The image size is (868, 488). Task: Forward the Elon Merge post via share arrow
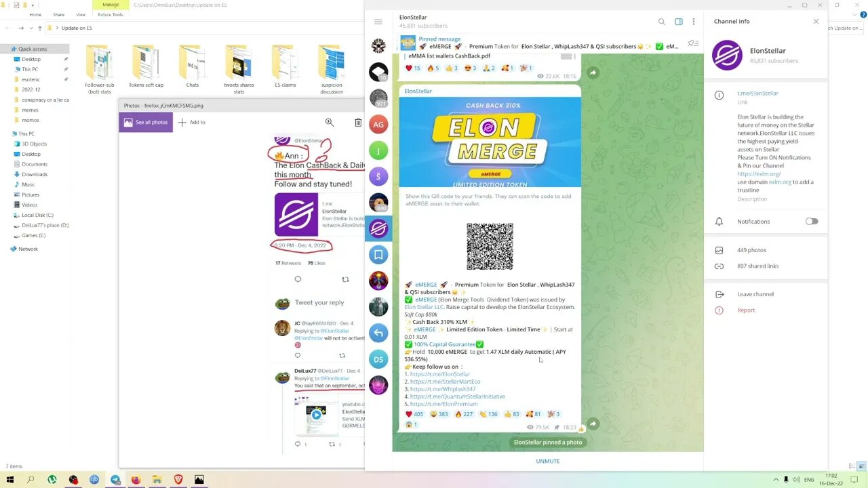point(593,424)
